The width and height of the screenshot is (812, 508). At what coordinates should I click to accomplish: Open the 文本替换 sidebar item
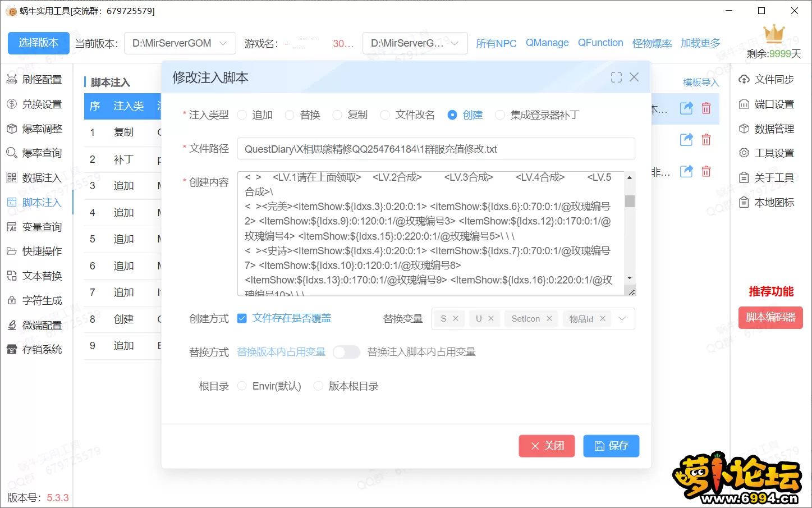[x=35, y=276]
